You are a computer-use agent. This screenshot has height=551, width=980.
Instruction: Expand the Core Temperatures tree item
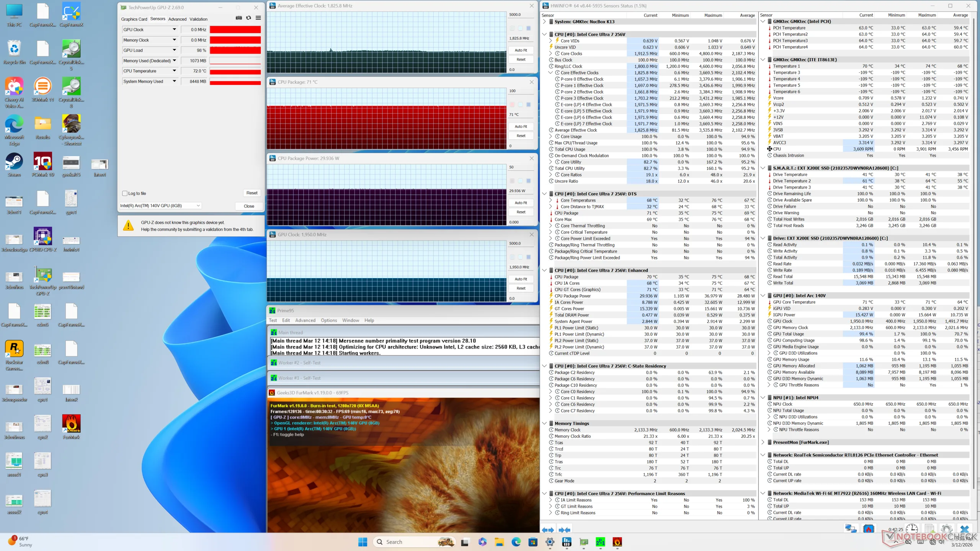click(x=550, y=200)
